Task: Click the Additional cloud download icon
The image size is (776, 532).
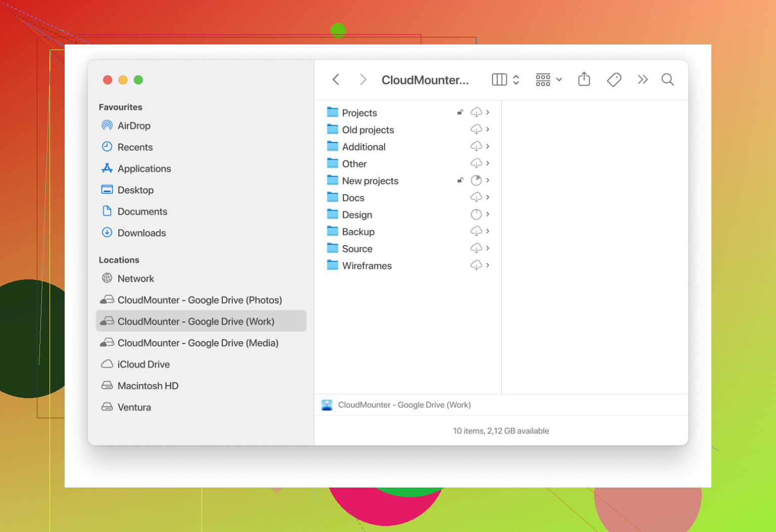Action: click(476, 147)
